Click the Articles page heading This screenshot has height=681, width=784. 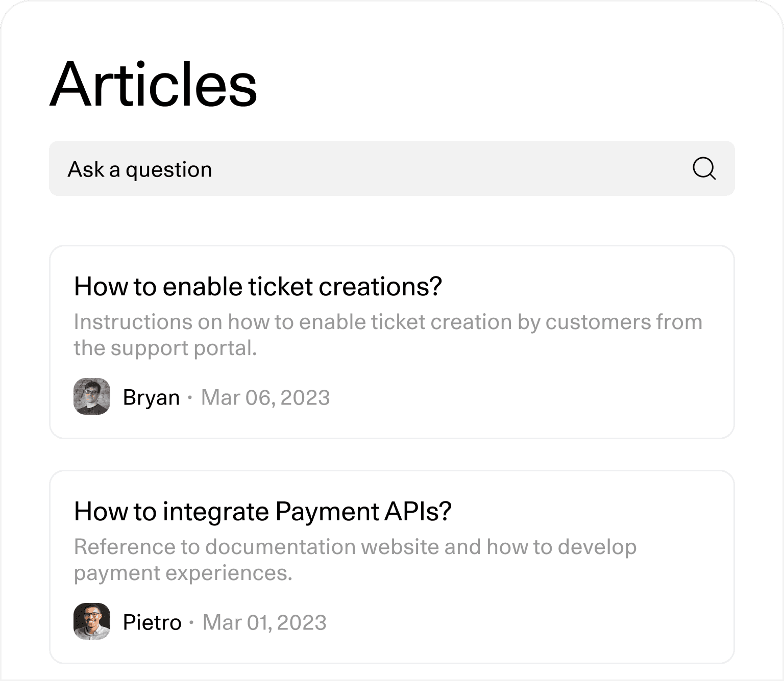pos(154,84)
